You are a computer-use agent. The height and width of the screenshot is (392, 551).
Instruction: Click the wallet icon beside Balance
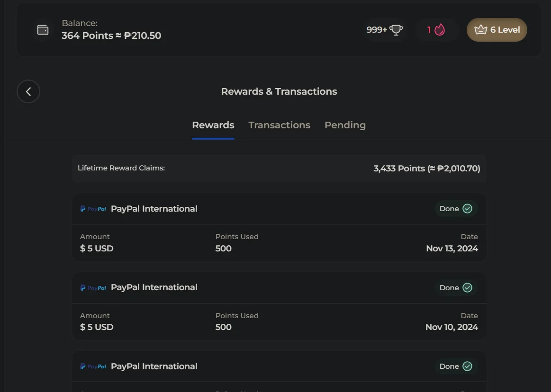click(x=43, y=30)
